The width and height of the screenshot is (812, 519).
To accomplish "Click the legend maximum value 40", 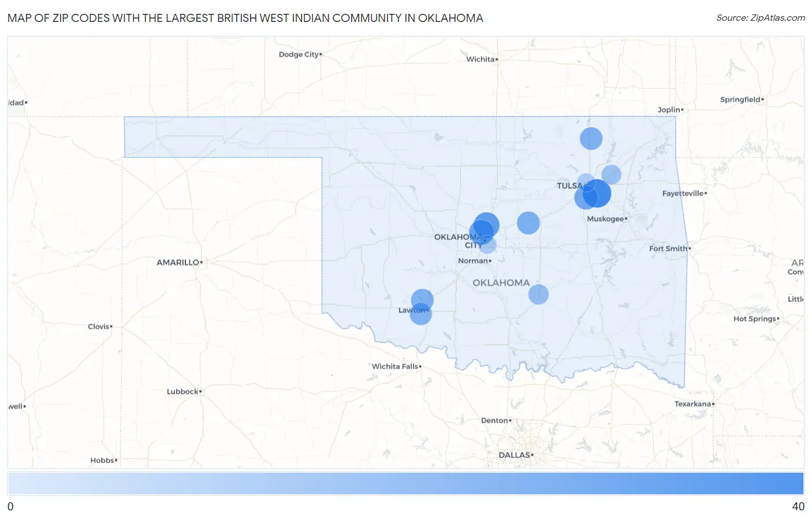I will click(x=798, y=506).
